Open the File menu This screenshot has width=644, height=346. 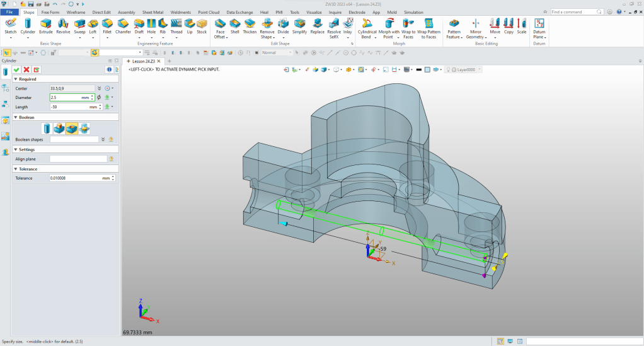[10, 12]
